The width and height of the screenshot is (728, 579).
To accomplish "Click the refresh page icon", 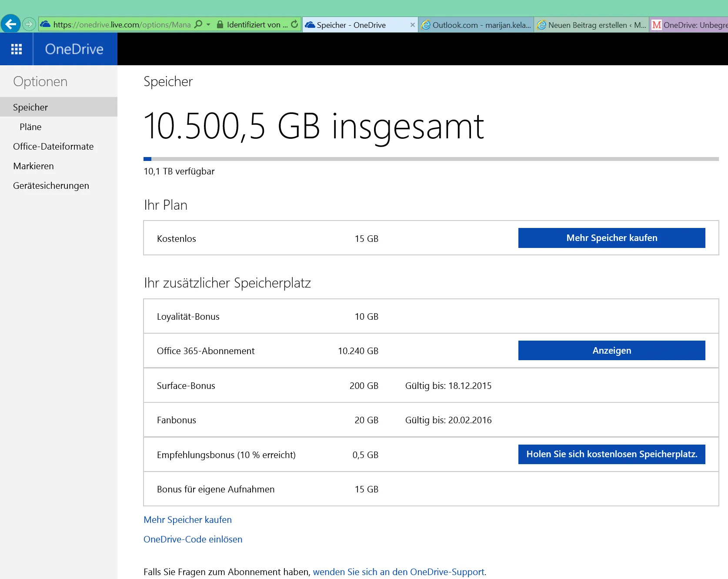I will [294, 24].
